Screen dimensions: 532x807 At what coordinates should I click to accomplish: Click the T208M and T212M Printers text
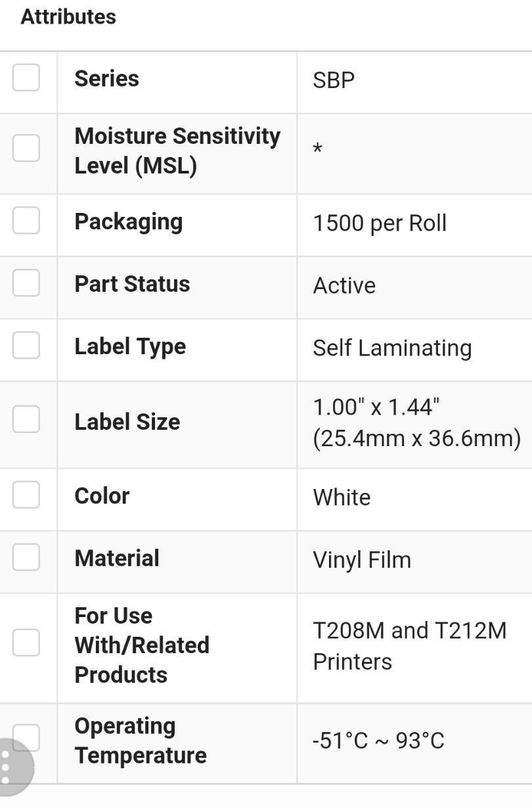[x=410, y=646]
